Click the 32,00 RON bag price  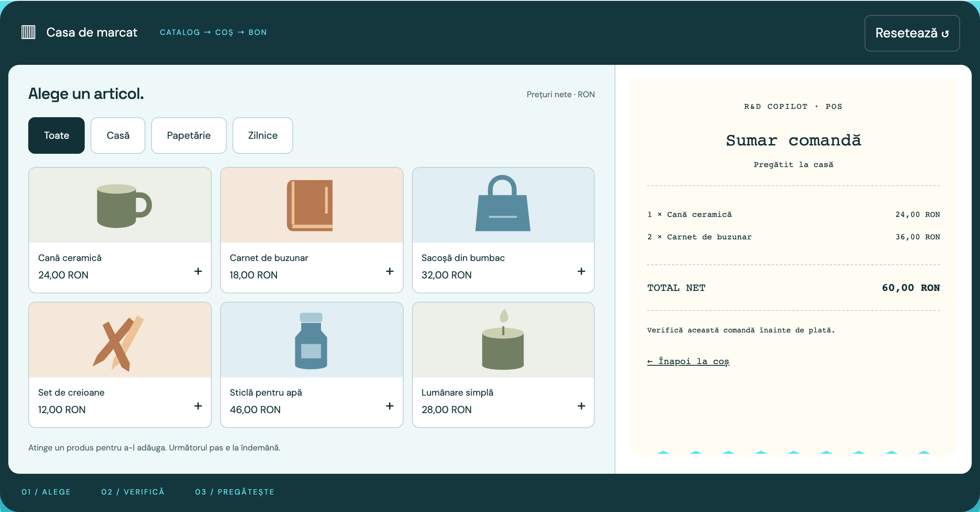pos(446,275)
